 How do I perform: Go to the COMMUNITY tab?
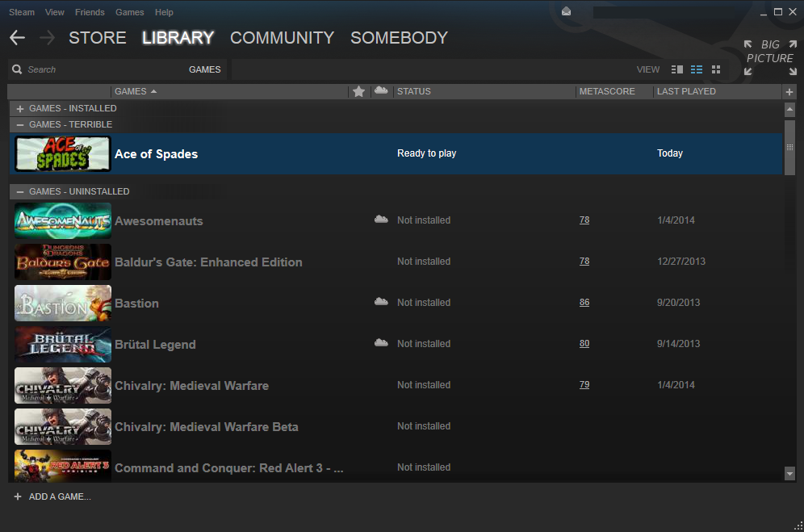coord(282,37)
